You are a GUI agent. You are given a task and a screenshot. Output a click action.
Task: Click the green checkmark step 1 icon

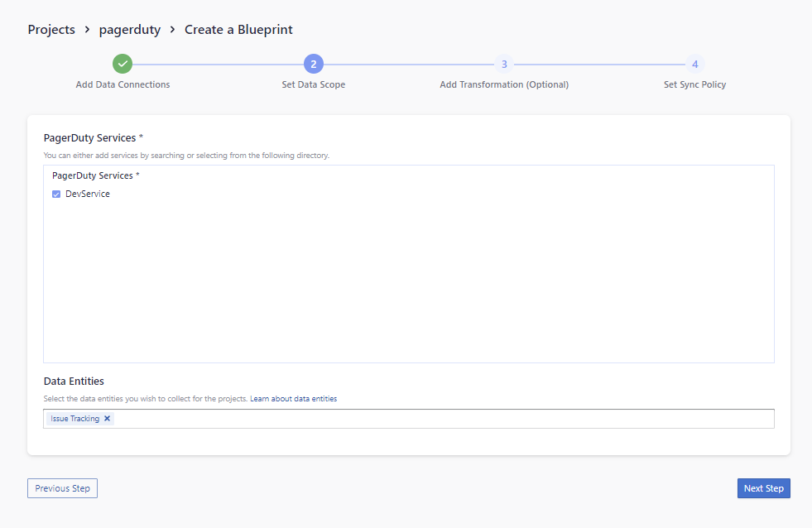pyautogui.click(x=123, y=64)
